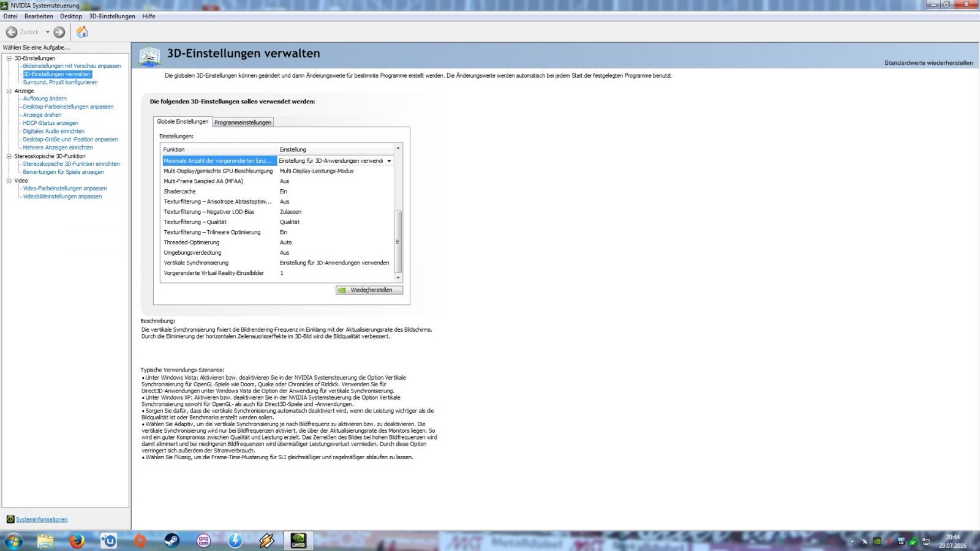Click green NVIDIA icon on Wiederherstellen button

(x=342, y=290)
